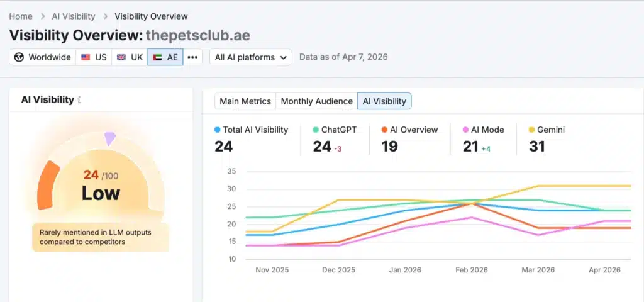Screen dimensions: 644x302
Task: Toggle the ChatGPT green legend dot
Action: (x=316, y=130)
